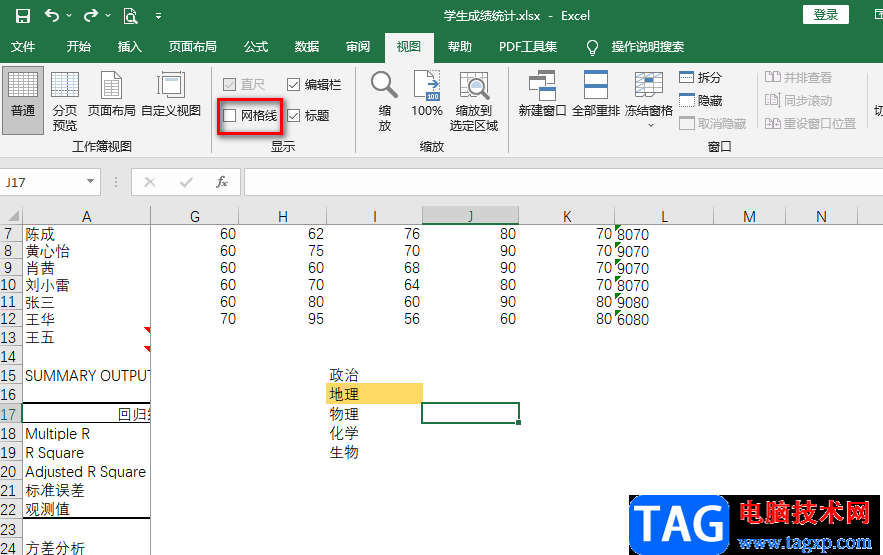
Task: Expand the Name Box dropdown arrow
Action: click(90, 182)
